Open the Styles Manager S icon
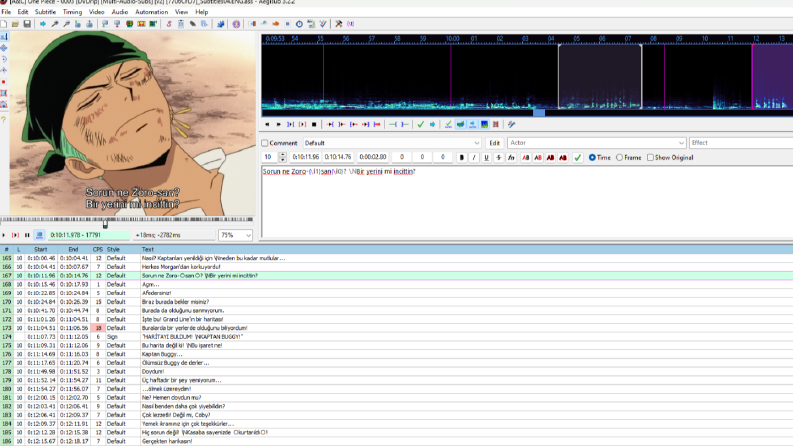 tap(169, 24)
